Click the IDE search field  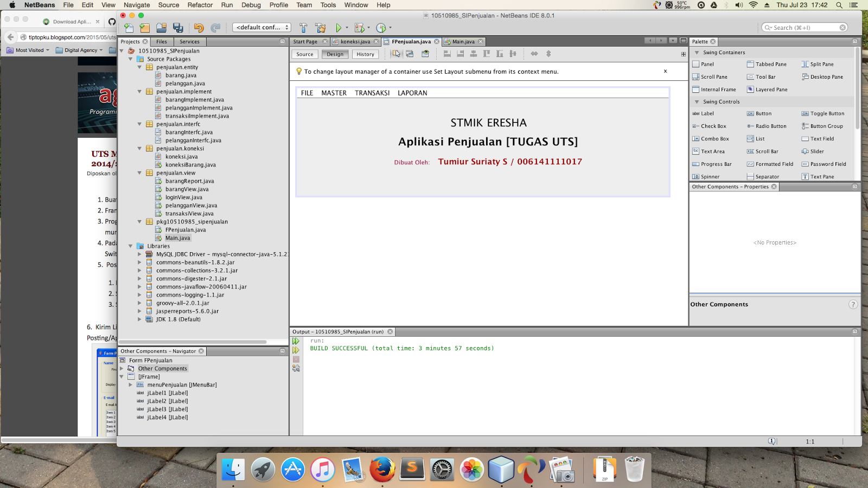click(x=805, y=27)
